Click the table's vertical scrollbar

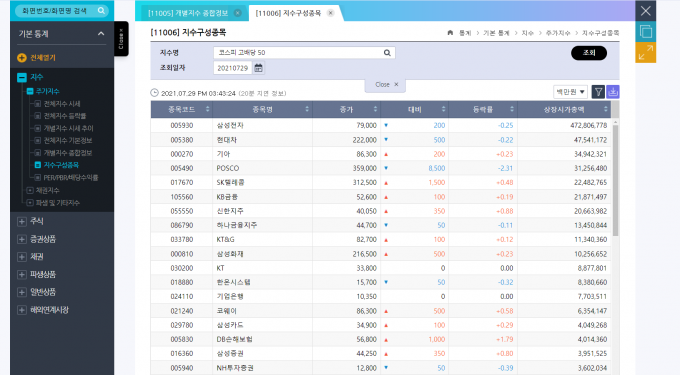point(615,180)
